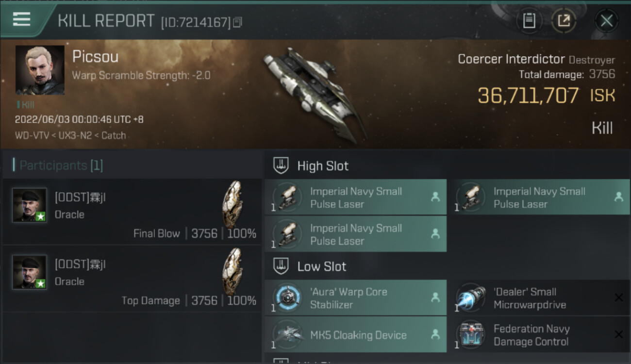Close the kill report window
Viewport: 631px width, 364px height.
[x=606, y=21]
